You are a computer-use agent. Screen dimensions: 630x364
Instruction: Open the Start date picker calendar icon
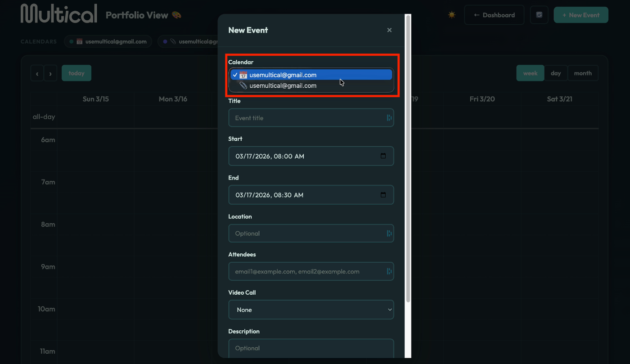pyautogui.click(x=383, y=156)
